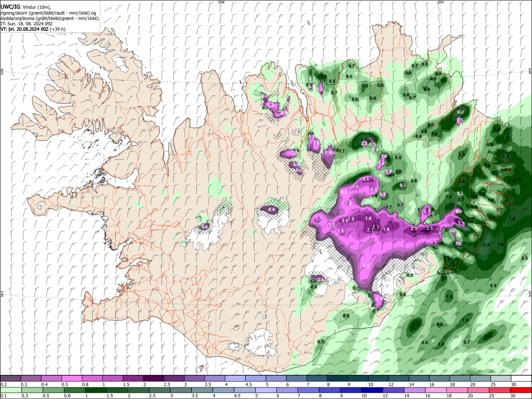532x399 pixels.
Task: Click the 'slydda/snjókoma' legend description line
Action: click(x=49, y=18)
